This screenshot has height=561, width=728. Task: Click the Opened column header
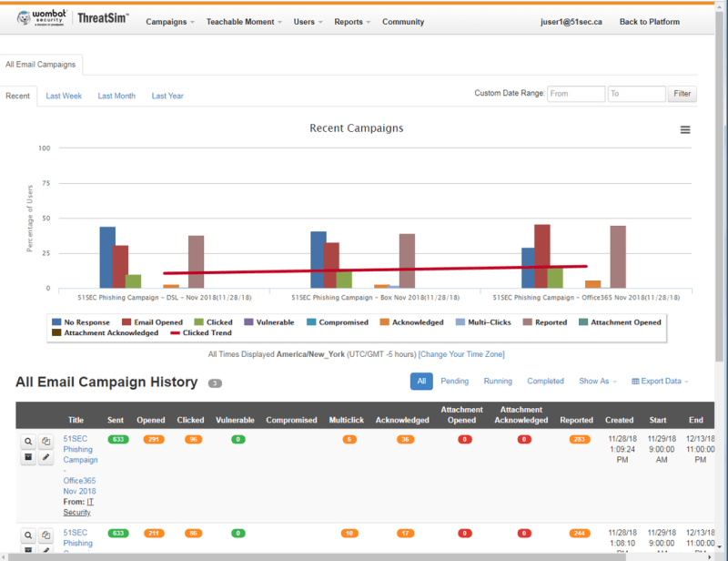click(151, 420)
